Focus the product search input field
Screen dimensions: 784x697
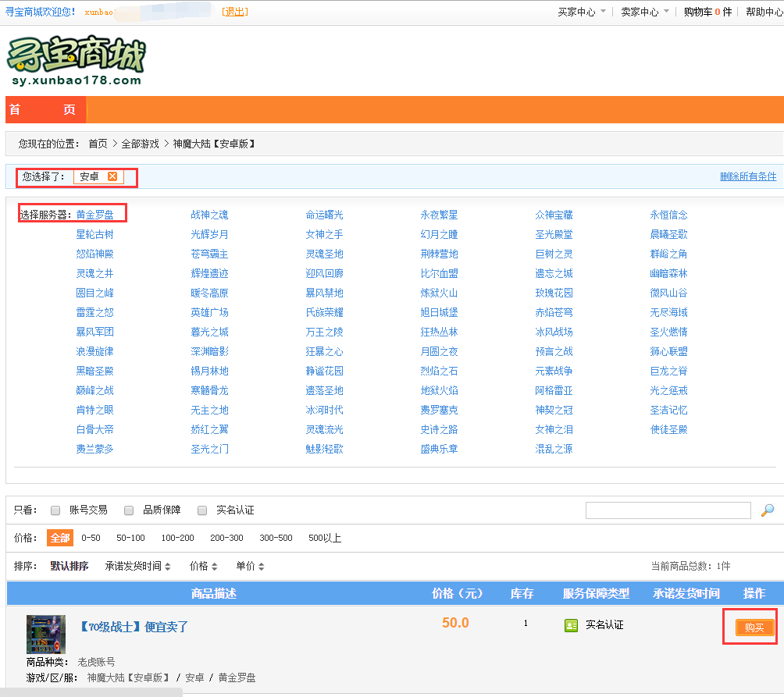668,510
